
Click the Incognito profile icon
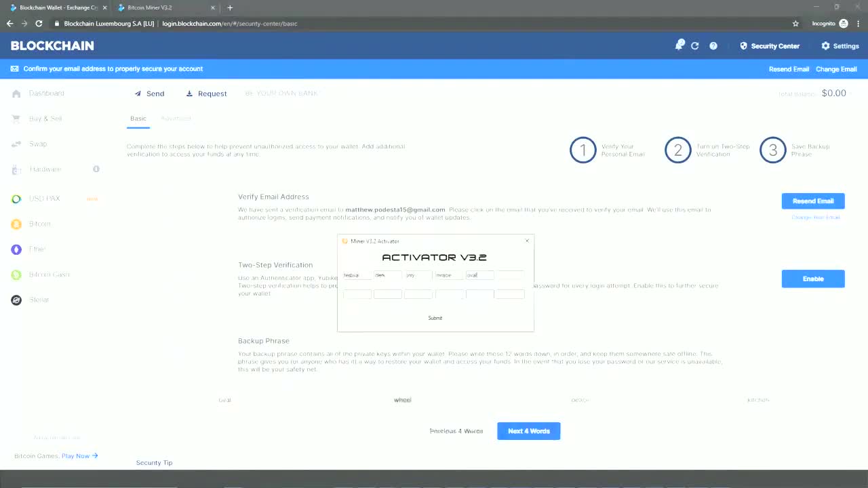[x=844, y=24]
